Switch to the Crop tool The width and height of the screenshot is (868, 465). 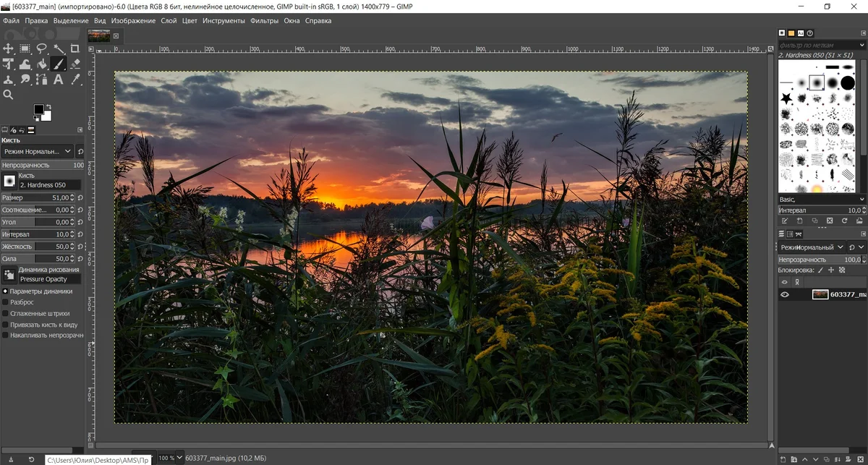click(x=75, y=48)
